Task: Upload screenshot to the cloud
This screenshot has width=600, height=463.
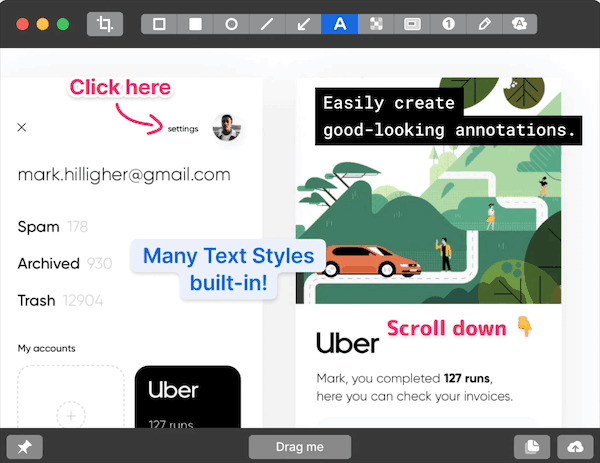Action: pos(575,447)
